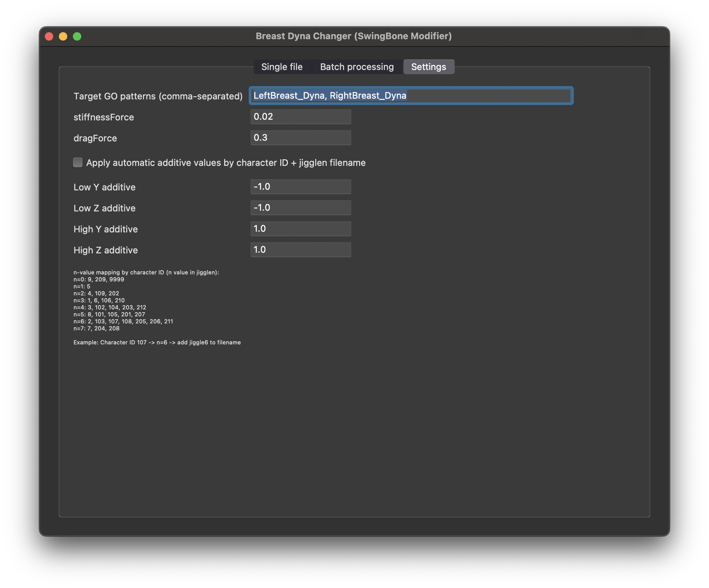The width and height of the screenshot is (709, 588).
Task: Click the Apply automatic additive values label
Action: [x=226, y=163]
